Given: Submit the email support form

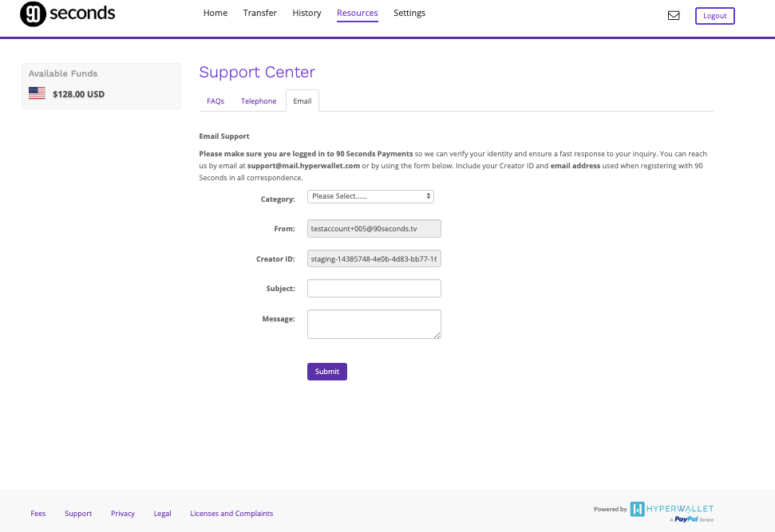Looking at the screenshot, I should click(x=326, y=372).
